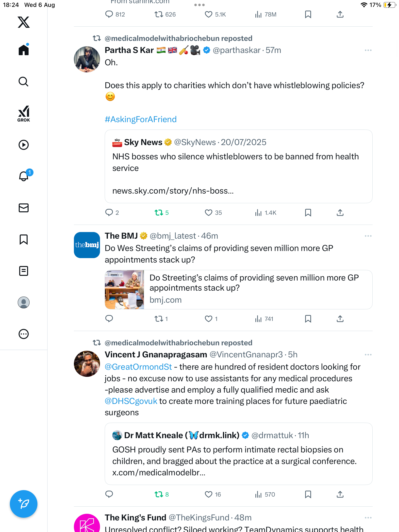Like Partha S Kar's post

point(209,213)
